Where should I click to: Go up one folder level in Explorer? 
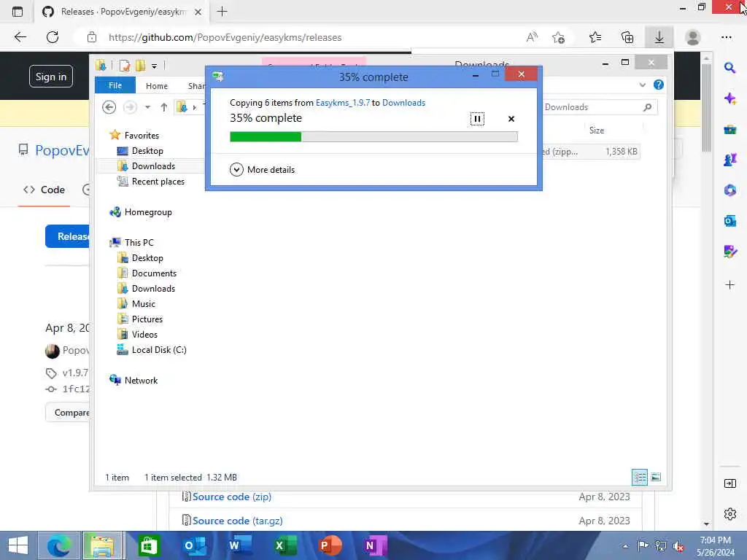tap(164, 107)
